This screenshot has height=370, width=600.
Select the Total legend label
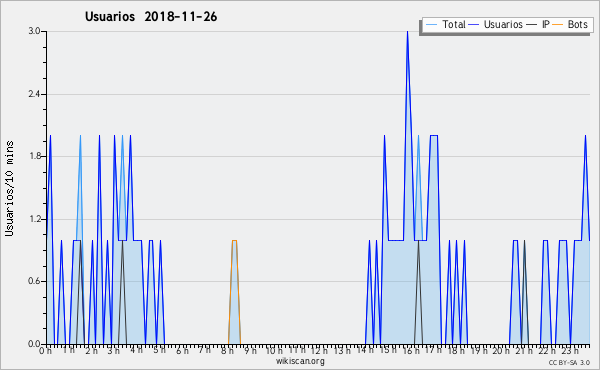tap(453, 24)
